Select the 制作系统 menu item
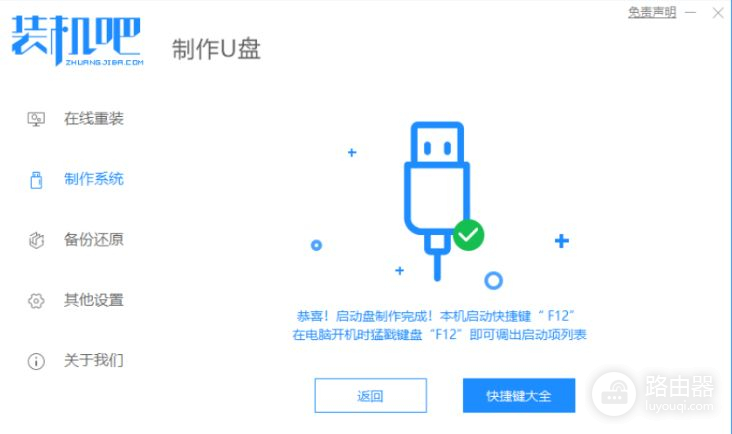Image resolution: width=732 pixels, height=434 pixels. pyautogui.click(x=93, y=179)
